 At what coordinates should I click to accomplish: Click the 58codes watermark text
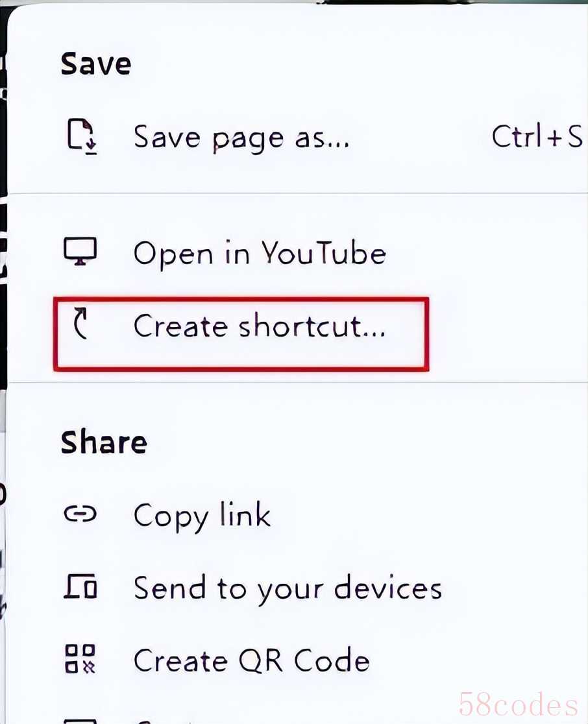[519, 704]
